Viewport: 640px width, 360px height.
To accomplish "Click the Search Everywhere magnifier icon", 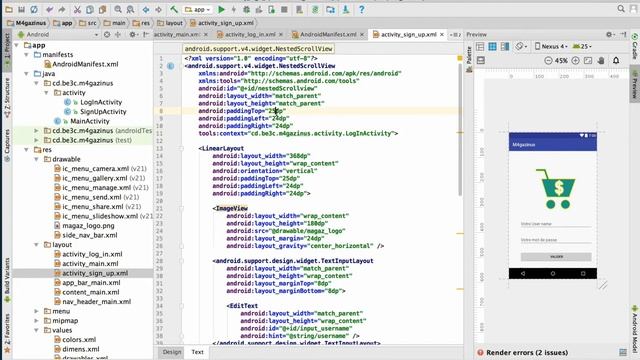I will click(621, 9).
